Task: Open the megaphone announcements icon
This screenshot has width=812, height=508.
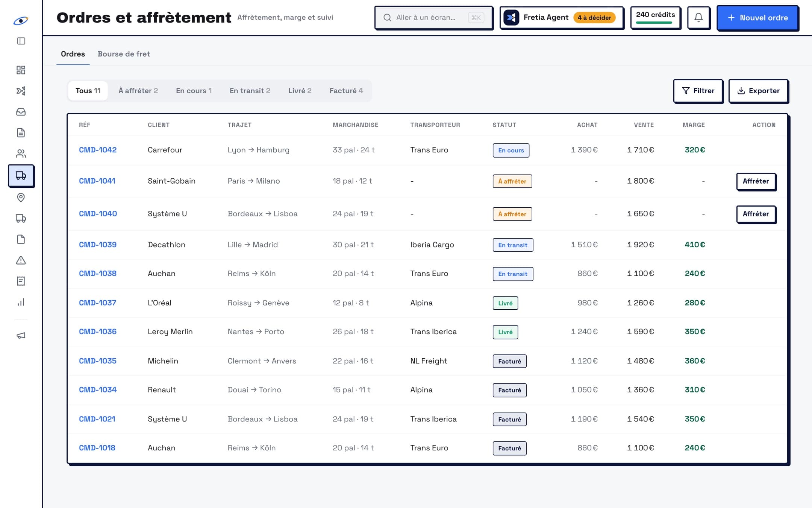Action: (x=21, y=335)
